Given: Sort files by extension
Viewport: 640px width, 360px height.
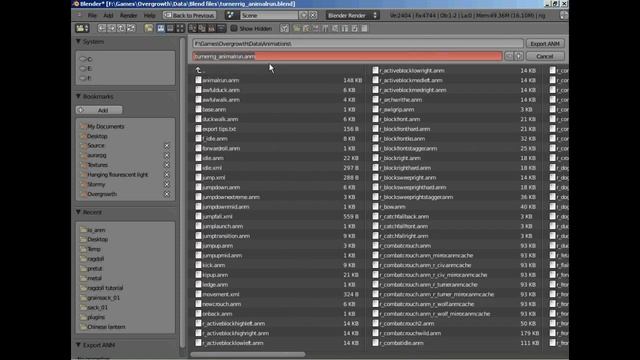Looking at the screenshot, I should point(202,28).
